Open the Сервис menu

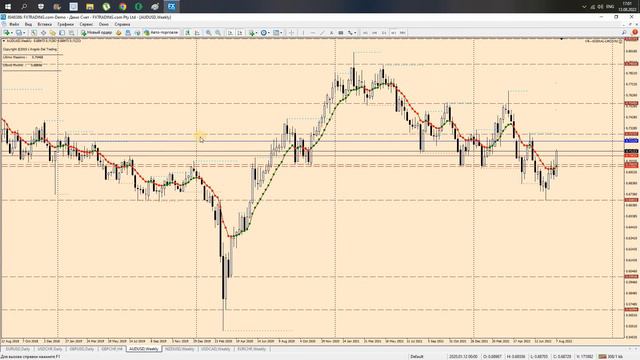pos(86,24)
